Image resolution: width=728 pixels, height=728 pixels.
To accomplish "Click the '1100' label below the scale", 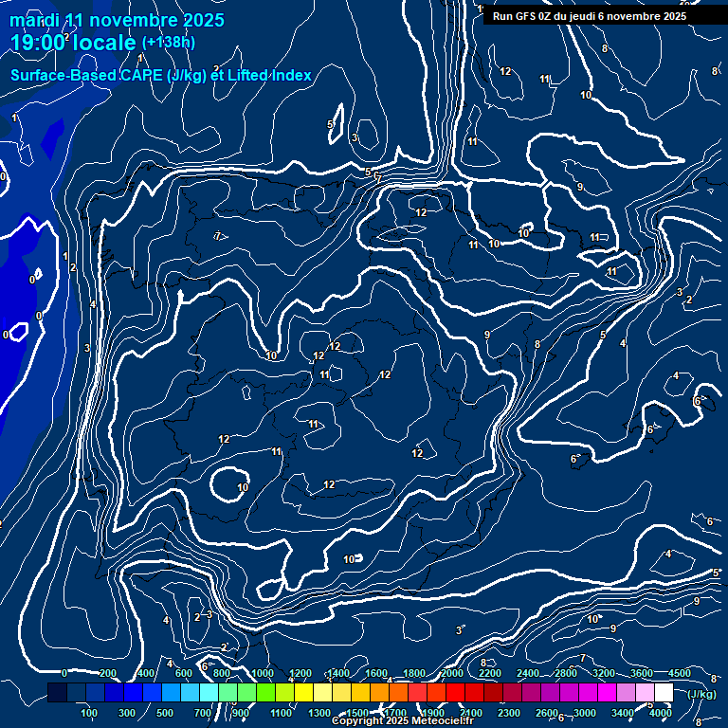I will point(281,713).
